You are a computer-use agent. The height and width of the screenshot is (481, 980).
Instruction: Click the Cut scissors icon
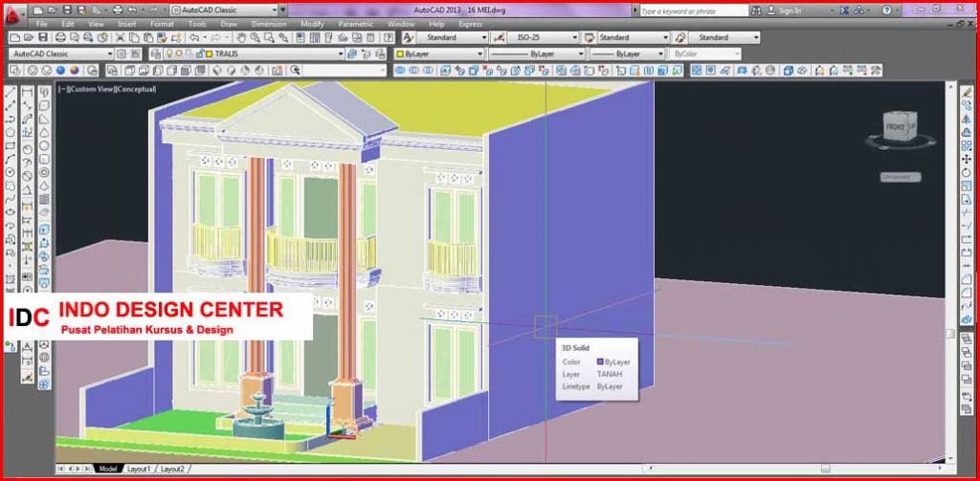coord(120,37)
